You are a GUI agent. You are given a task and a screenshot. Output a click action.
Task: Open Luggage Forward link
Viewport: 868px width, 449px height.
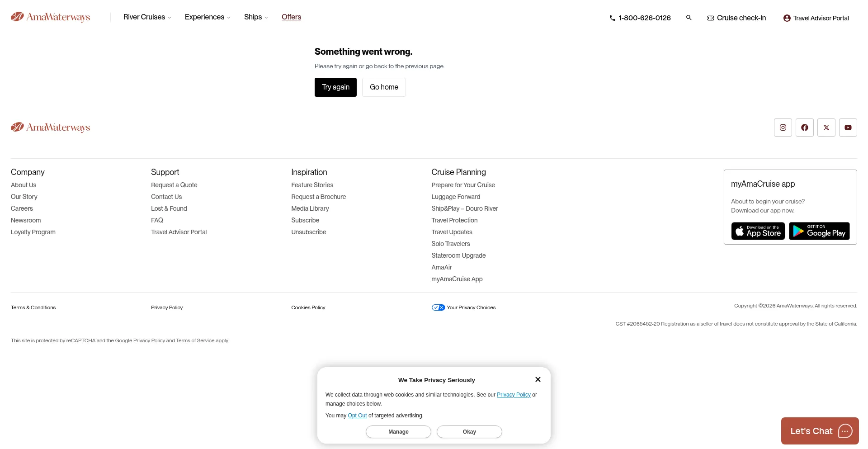click(x=456, y=197)
